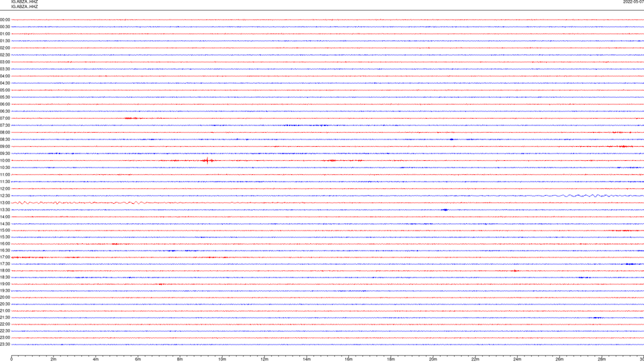
Task: Click the 18m axis tick label
Action: coord(391,359)
